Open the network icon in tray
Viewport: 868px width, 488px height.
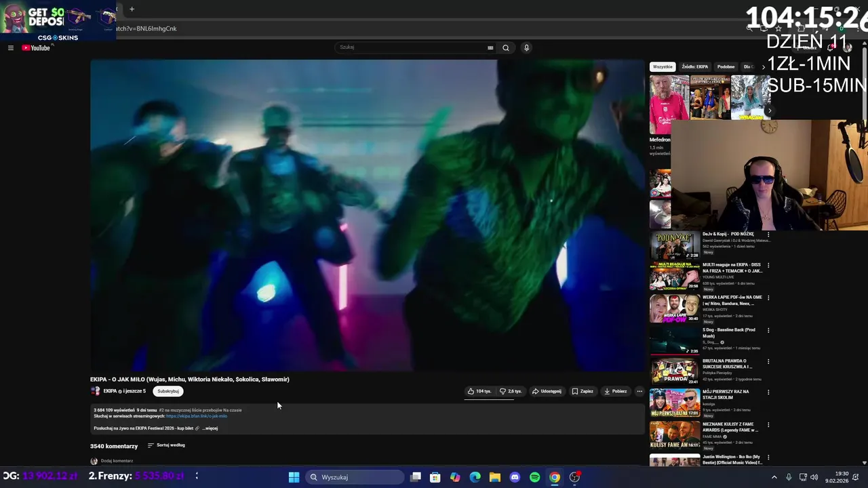click(803, 477)
